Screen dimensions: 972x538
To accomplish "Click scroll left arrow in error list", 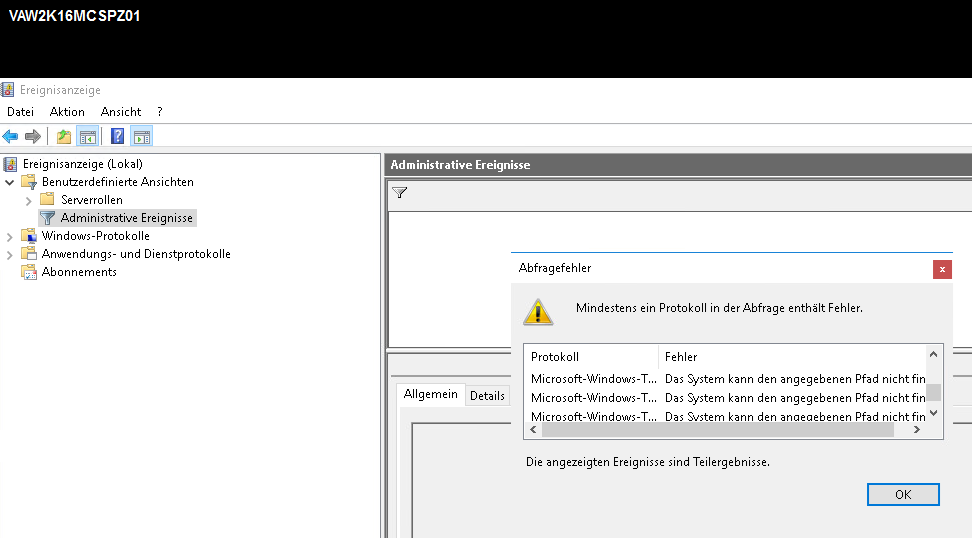I will [533, 430].
